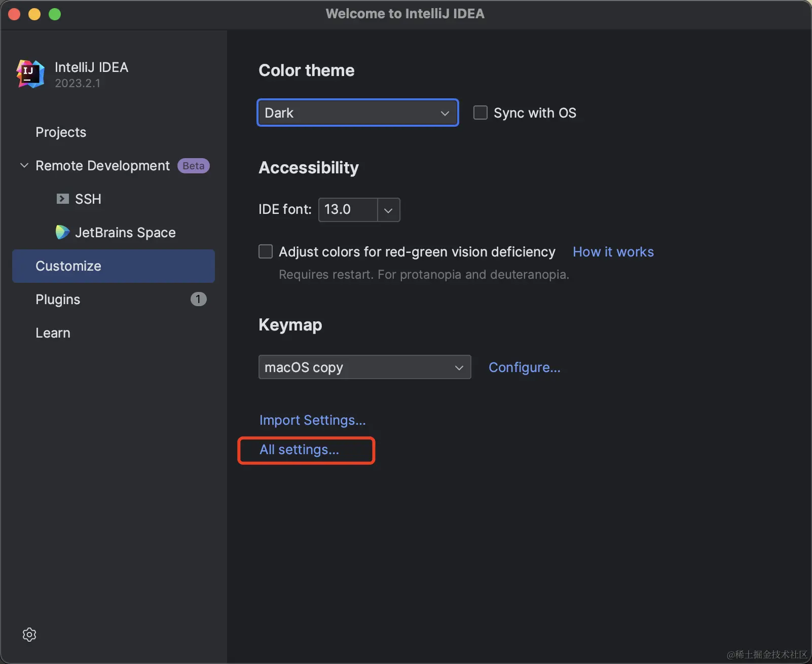Click the Beta badge next to Remote Development
Screen dimensions: 812x664
193,166
